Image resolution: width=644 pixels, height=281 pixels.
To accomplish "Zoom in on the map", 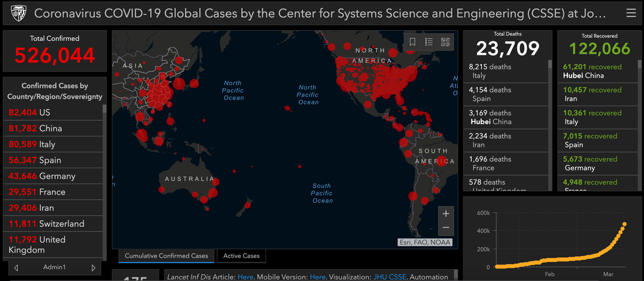I will [x=446, y=214].
